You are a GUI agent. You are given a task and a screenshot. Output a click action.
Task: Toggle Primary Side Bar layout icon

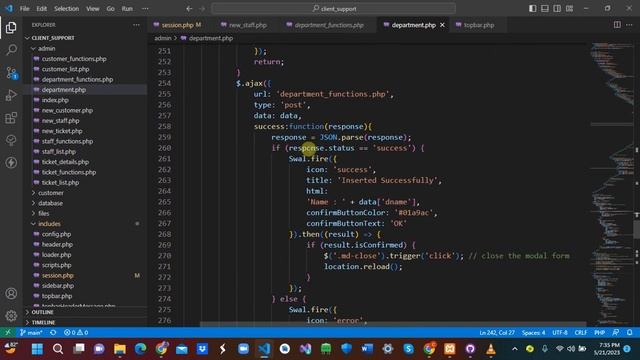[533, 9]
